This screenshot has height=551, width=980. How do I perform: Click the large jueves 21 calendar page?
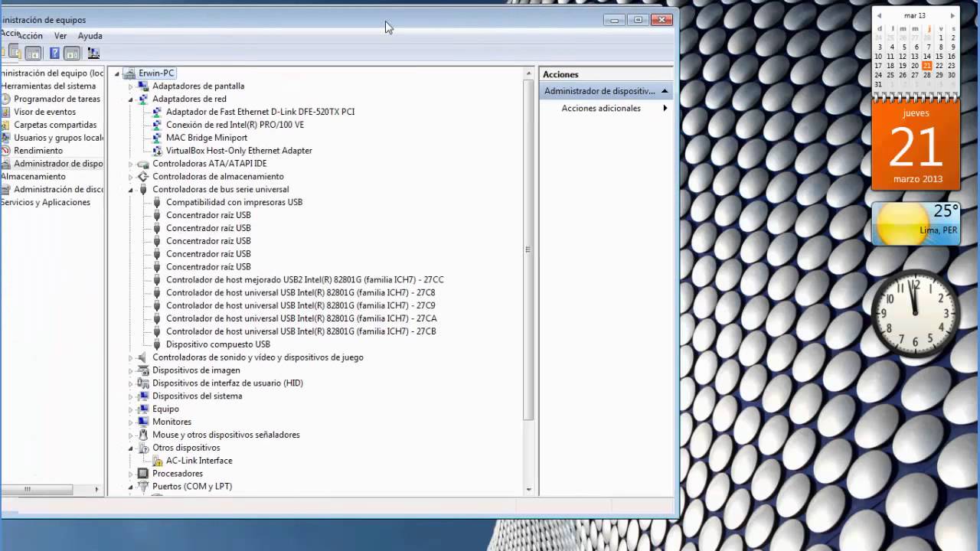[916, 145]
